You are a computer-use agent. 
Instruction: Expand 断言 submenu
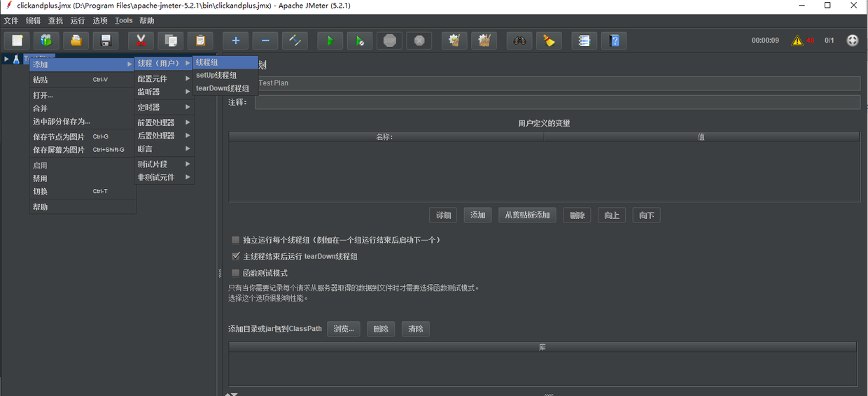(x=164, y=149)
